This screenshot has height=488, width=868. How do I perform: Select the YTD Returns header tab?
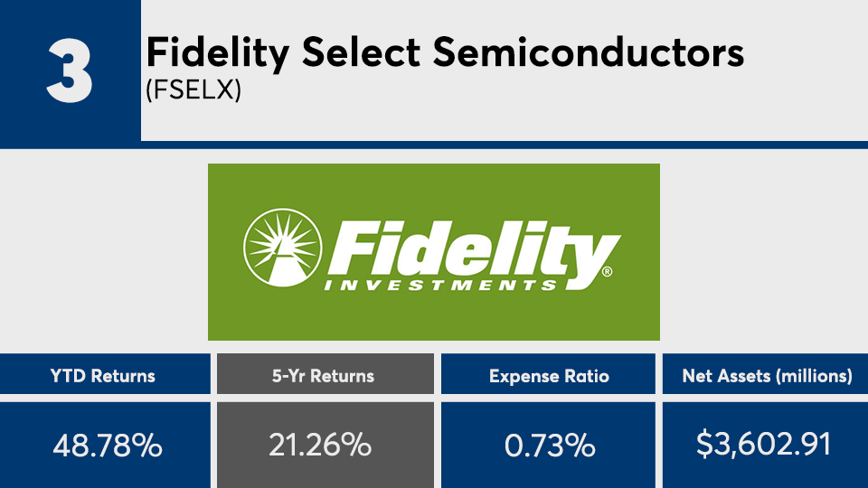[106, 375]
